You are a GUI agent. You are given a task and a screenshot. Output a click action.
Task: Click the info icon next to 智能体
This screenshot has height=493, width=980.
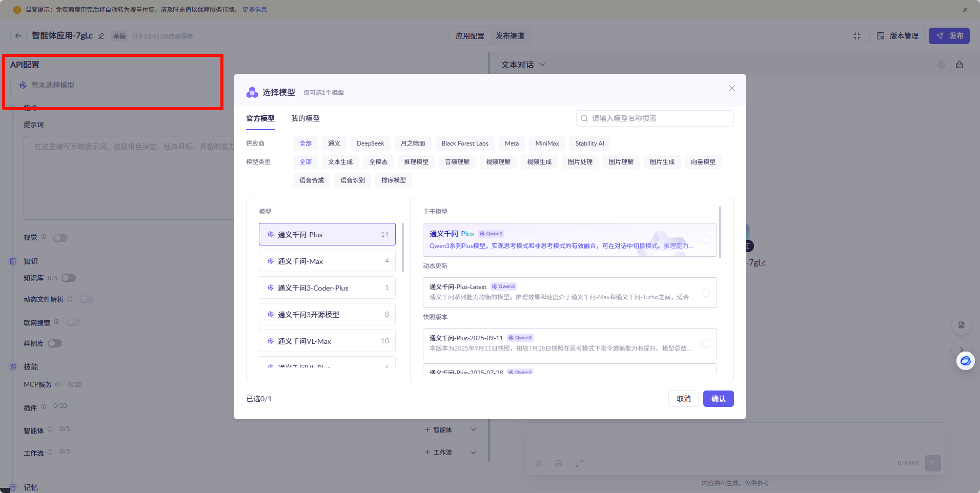[50, 429]
